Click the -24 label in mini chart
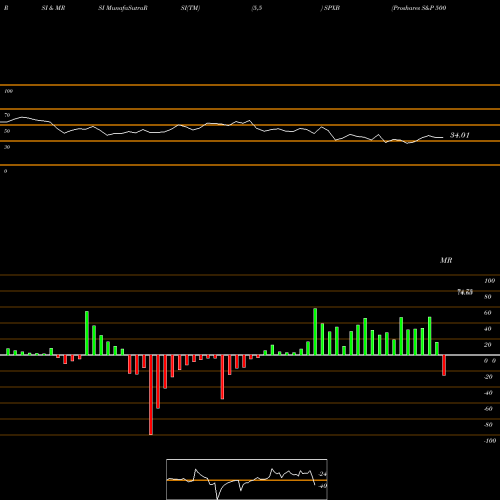This screenshot has width=500, height=500. coord(323,474)
